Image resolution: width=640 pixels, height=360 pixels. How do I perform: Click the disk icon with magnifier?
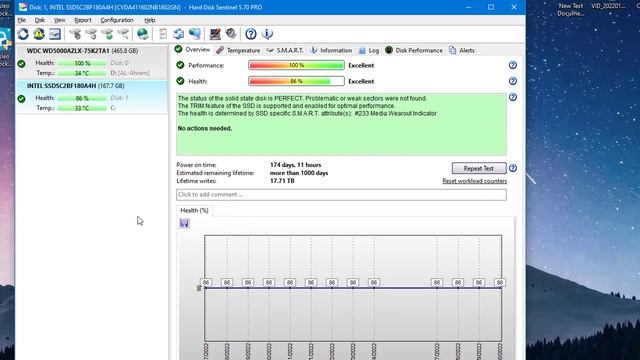(123, 34)
